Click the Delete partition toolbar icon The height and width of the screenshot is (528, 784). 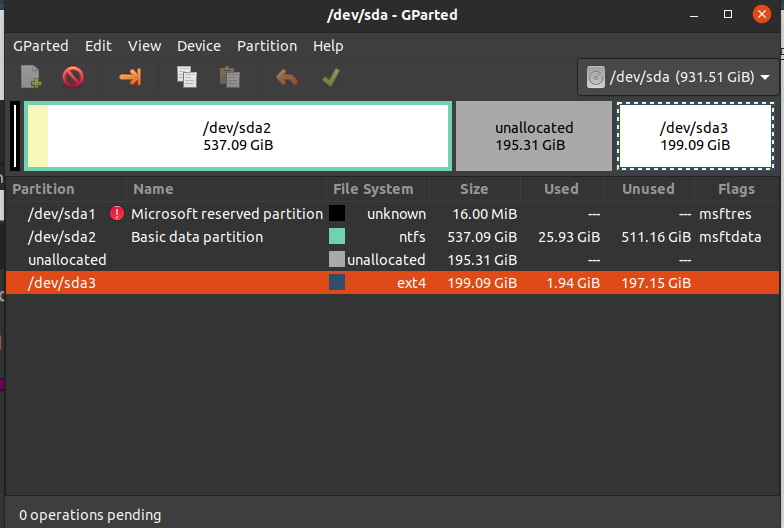tap(73, 77)
